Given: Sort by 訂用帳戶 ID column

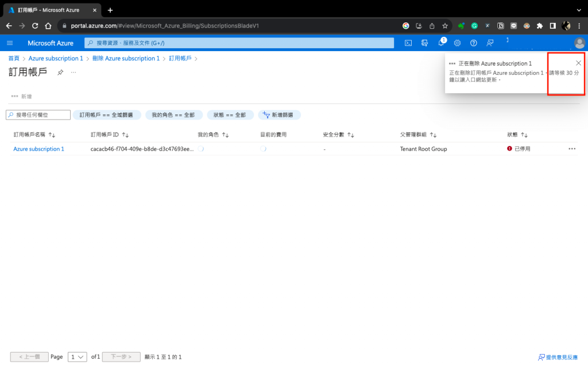Looking at the screenshot, I should [x=110, y=135].
